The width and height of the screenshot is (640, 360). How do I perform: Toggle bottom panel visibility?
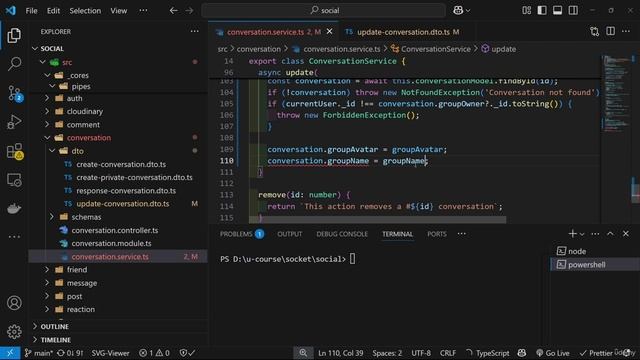click(x=558, y=10)
